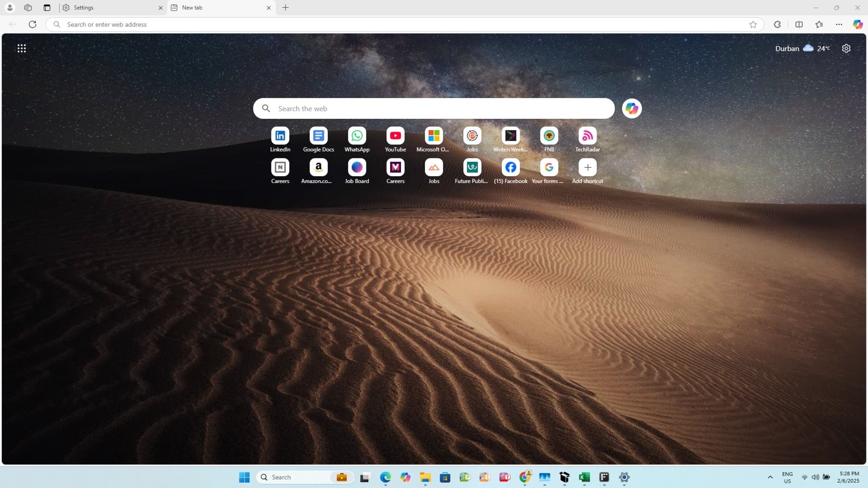The height and width of the screenshot is (488, 868).
Task: Open the LinkedIn shortcut
Action: click(280, 136)
